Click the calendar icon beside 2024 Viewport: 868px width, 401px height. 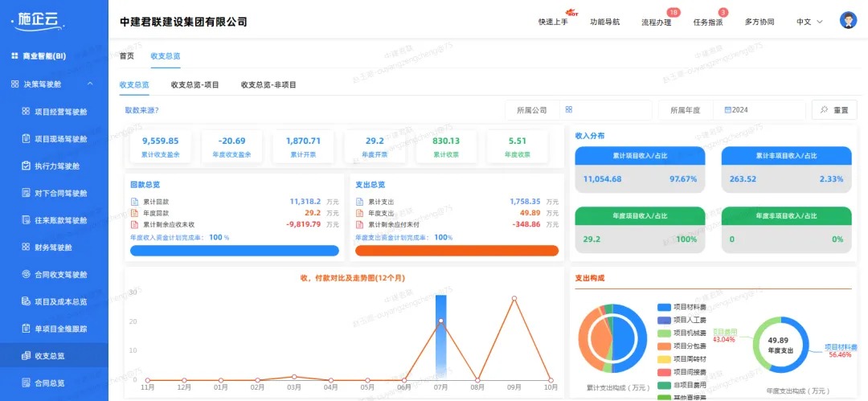click(727, 110)
